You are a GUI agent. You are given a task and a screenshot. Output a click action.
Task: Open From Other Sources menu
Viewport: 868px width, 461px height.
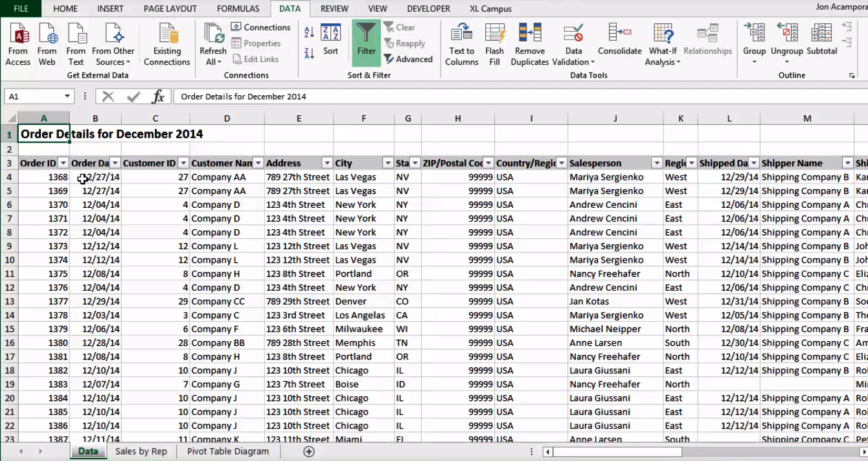(x=113, y=44)
